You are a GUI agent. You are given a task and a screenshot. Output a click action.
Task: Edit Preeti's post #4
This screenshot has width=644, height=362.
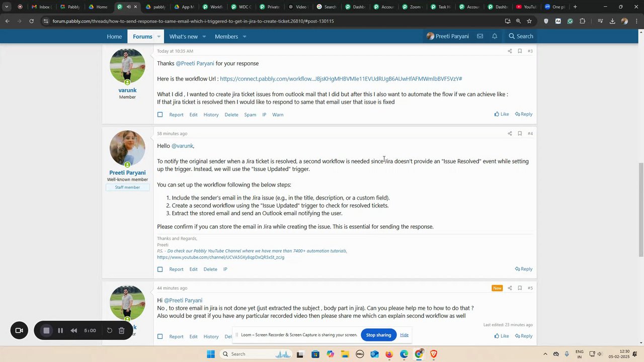point(193,269)
